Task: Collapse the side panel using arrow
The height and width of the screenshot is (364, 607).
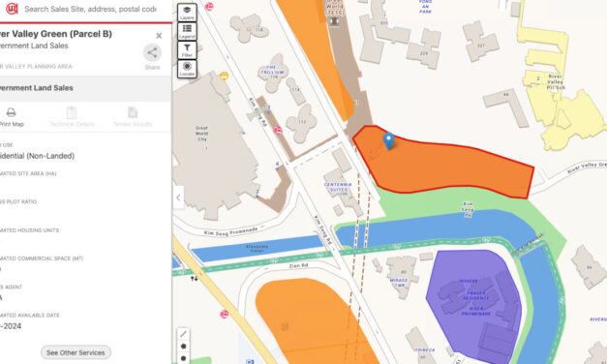Action: pyautogui.click(x=178, y=197)
